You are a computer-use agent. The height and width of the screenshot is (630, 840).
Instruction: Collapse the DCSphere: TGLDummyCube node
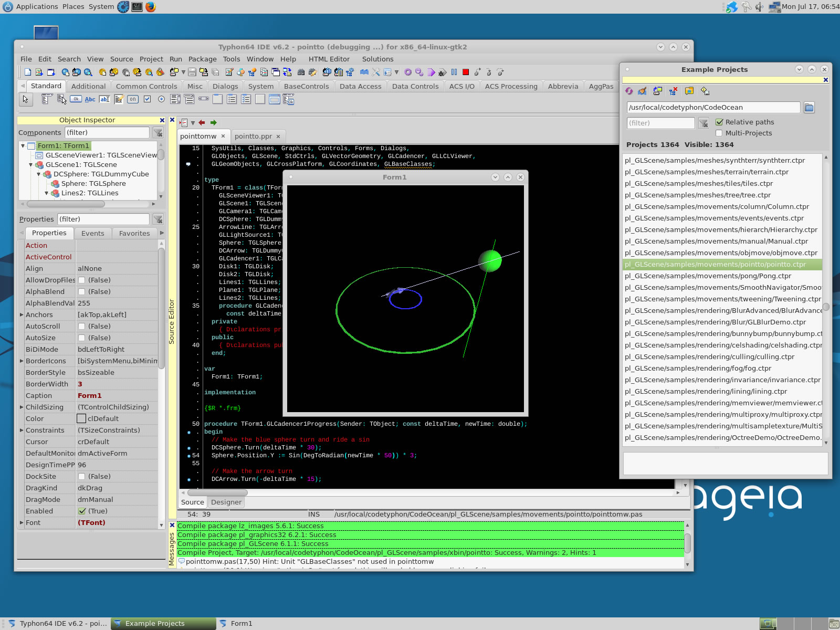click(x=39, y=174)
